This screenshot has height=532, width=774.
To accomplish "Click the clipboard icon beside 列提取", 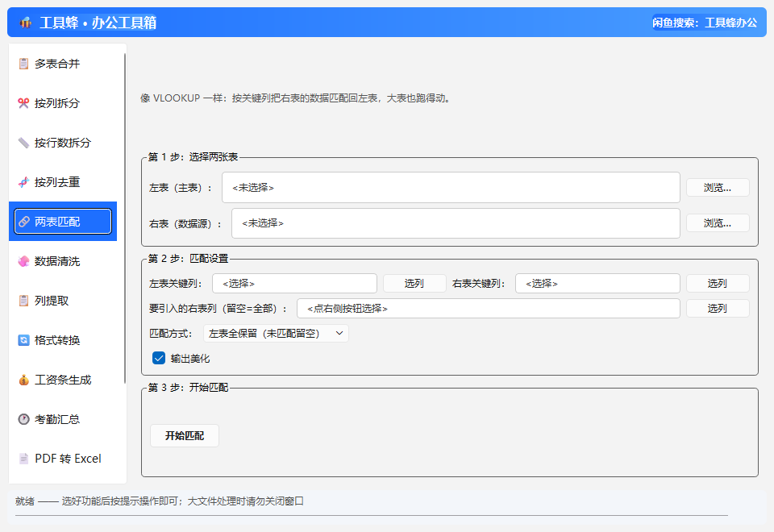I will [23, 301].
